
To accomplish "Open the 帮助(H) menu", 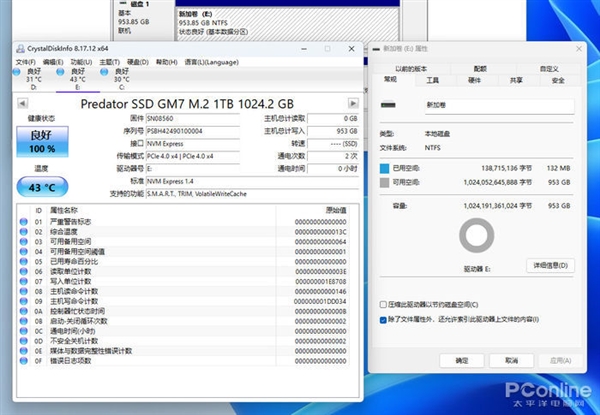I will [166, 62].
